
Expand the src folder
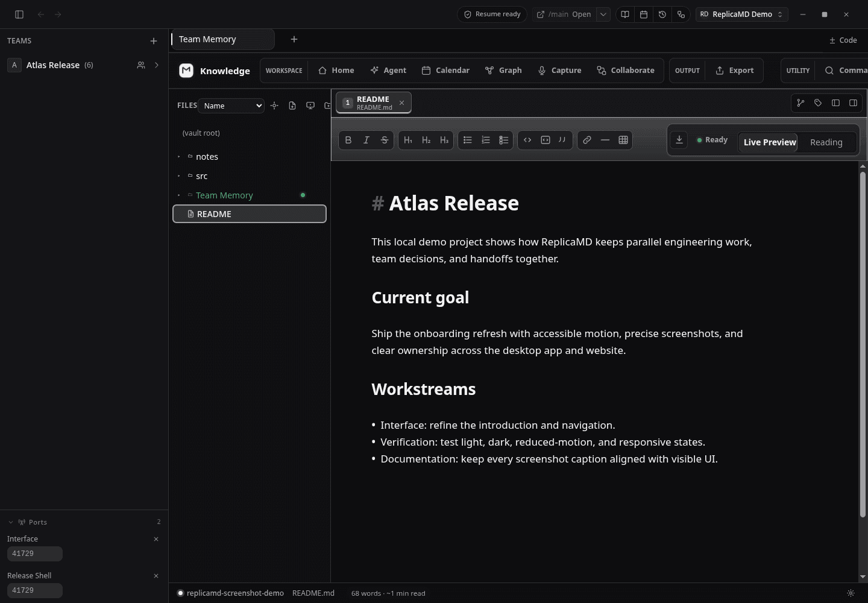pos(179,176)
